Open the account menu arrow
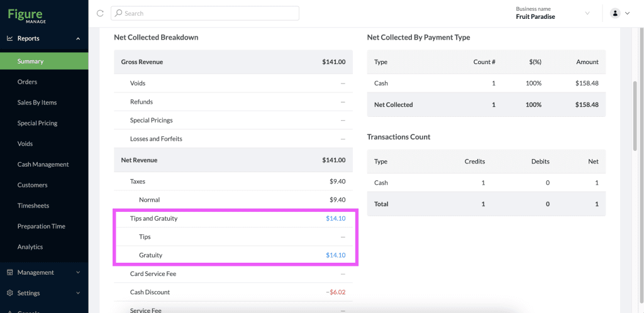 point(627,13)
